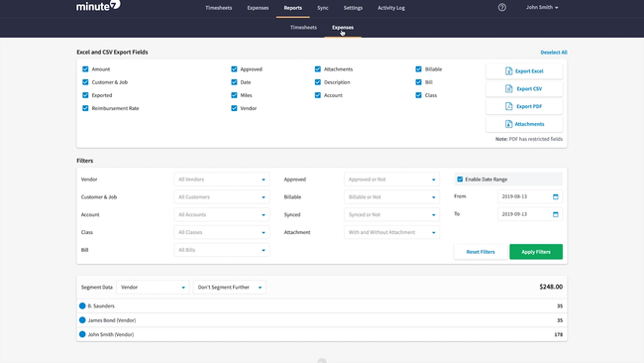Open the To date calendar icon
This screenshot has height=363, width=644.
(555, 214)
